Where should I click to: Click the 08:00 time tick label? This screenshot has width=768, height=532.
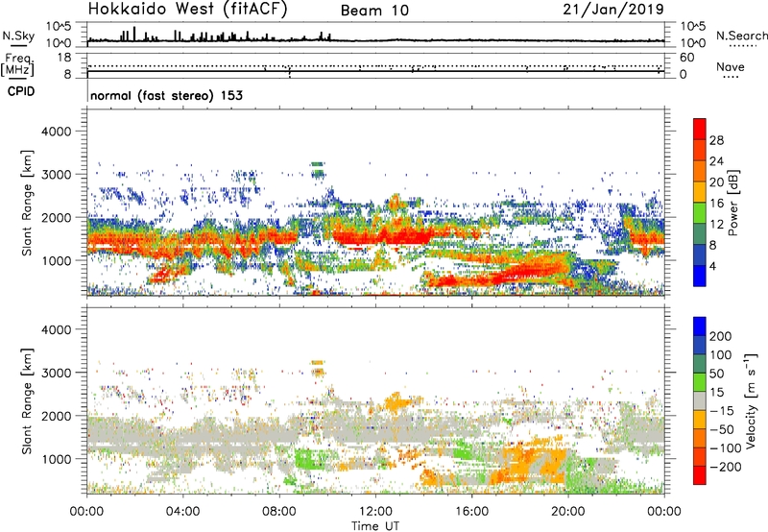coord(279,512)
